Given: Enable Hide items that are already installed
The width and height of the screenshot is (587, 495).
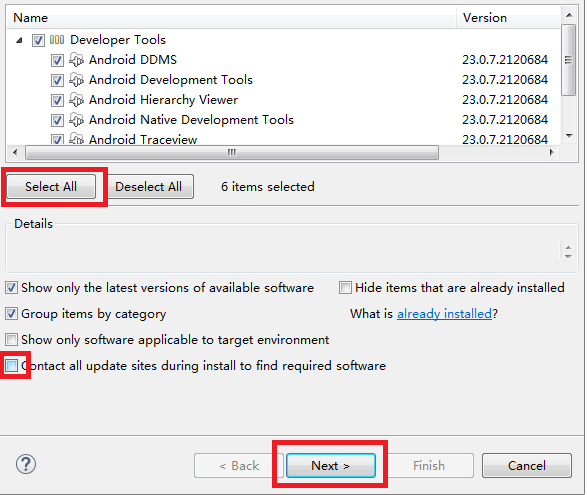Looking at the screenshot, I should (345, 288).
